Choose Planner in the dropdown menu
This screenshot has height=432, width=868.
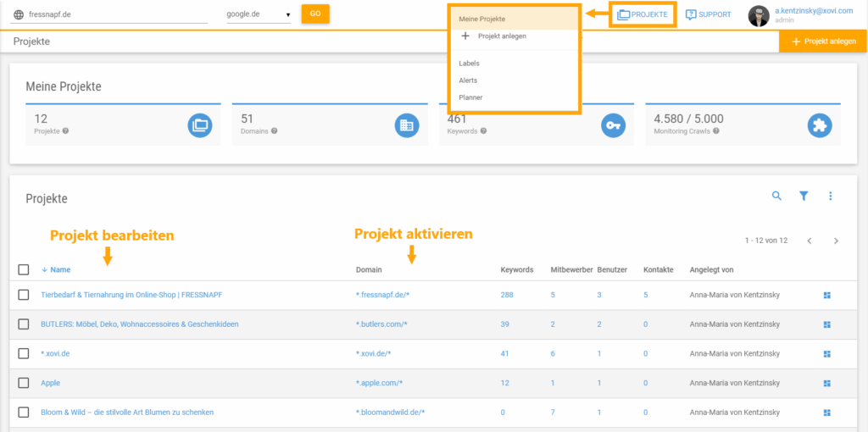(x=470, y=97)
